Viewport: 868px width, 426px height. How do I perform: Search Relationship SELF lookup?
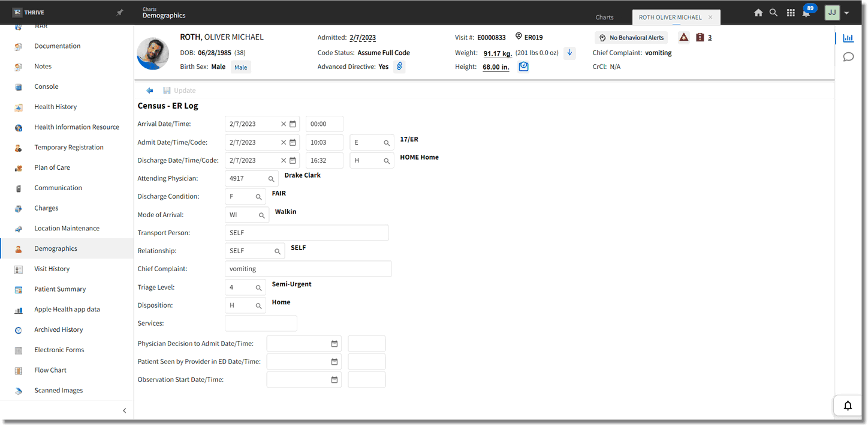coord(278,251)
